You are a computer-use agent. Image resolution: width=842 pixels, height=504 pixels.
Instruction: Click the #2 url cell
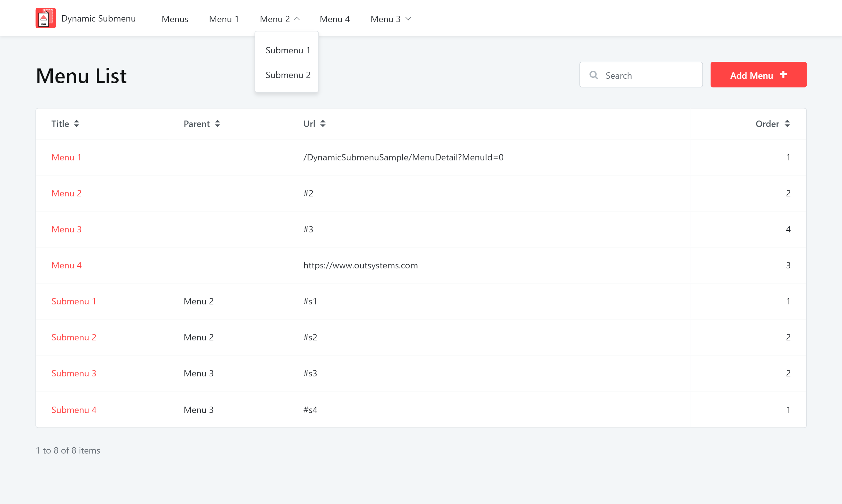(x=308, y=193)
